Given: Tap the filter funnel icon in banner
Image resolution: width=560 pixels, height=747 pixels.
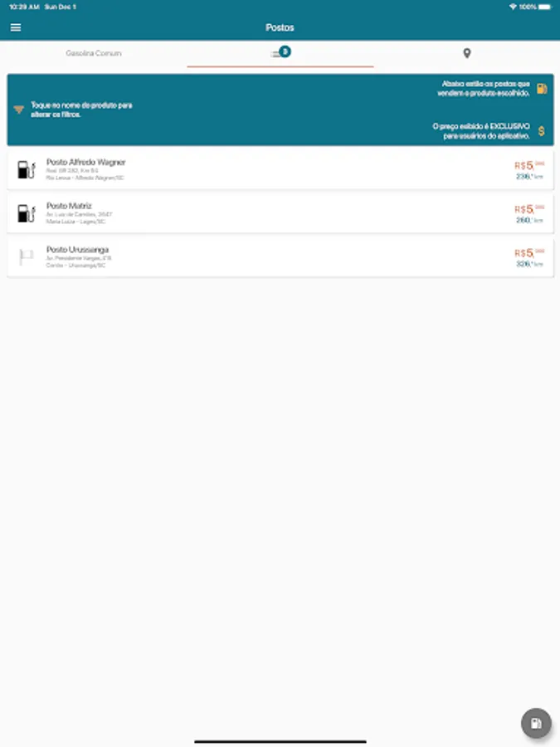Looking at the screenshot, I should (x=18, y=110).
